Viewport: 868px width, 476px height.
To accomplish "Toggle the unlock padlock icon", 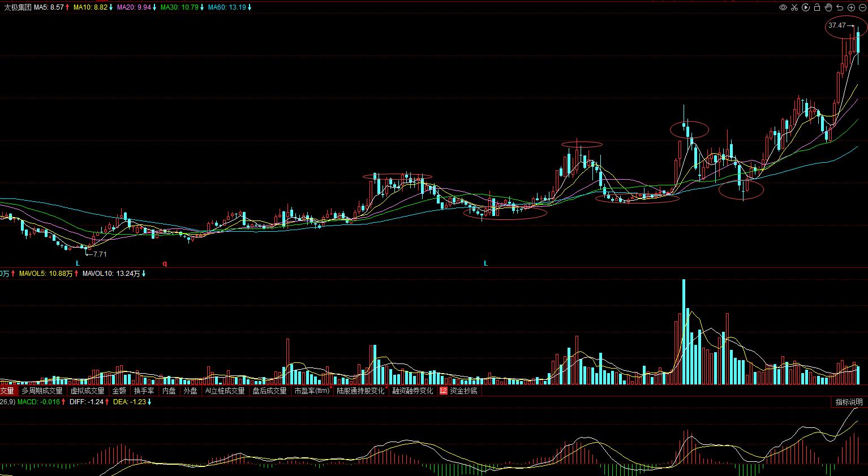I will click(817, 7).
